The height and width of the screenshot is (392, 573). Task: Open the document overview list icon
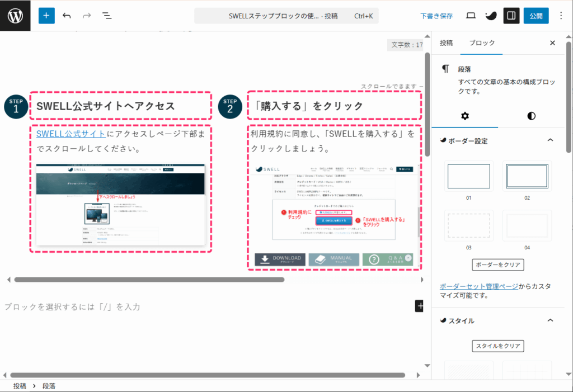click(x=107, y=16)
